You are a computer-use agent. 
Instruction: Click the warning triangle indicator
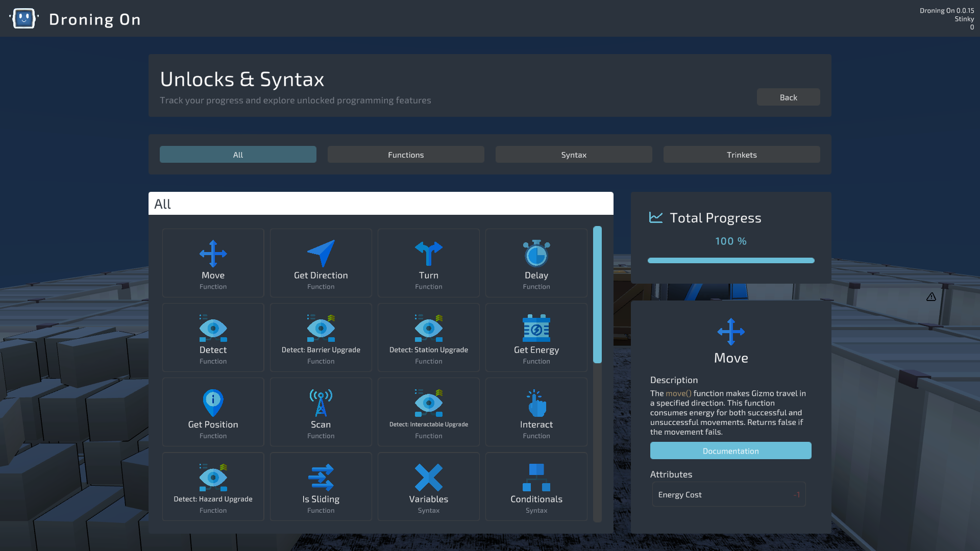coord(931,296)
